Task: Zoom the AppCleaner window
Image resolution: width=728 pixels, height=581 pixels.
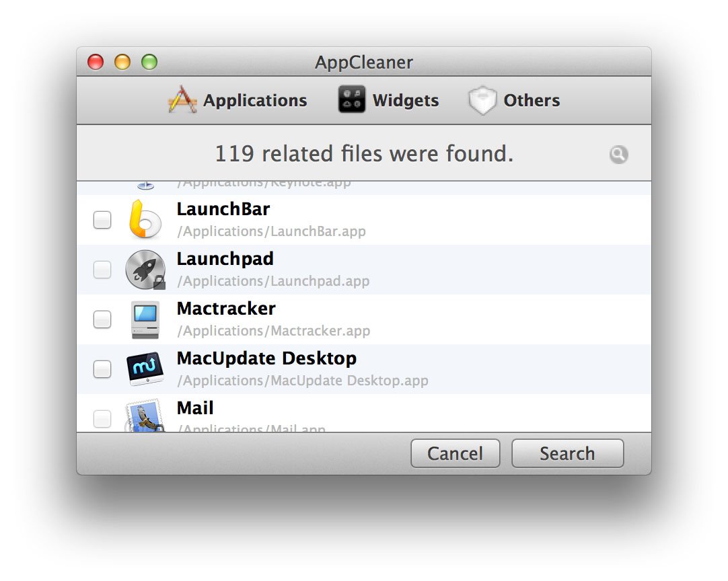Action: [x=149, y=62]
